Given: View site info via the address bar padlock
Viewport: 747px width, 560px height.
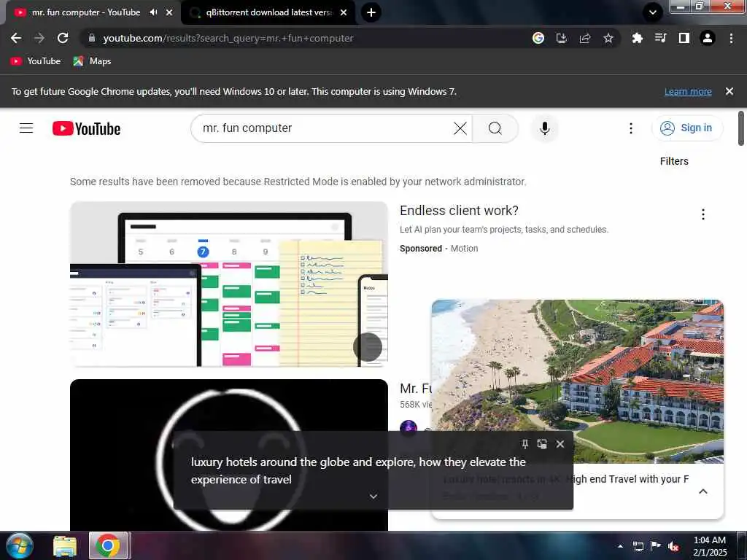Looking at the screenshot, I should (x=92, y=38).
